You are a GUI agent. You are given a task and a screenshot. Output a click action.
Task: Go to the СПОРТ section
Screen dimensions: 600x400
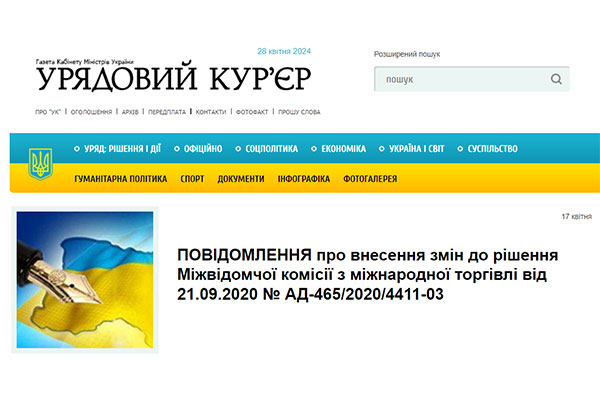coord(192,179)
